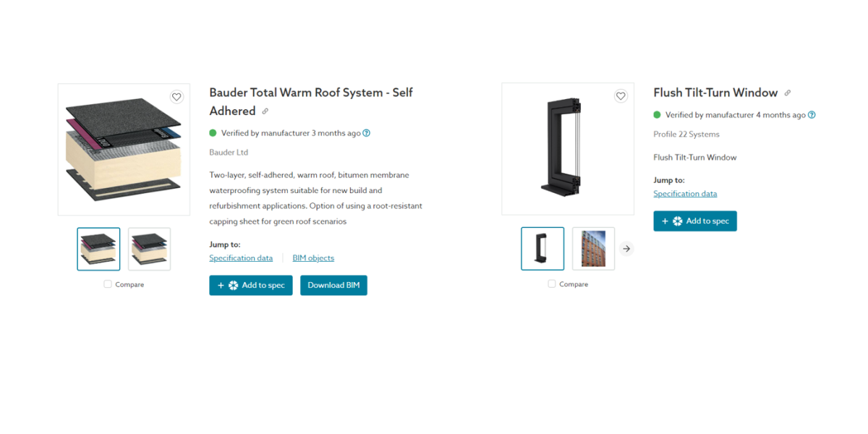The width and height of the screenshot is (868, 434).
Task: Select first Bauder roof thumbnail
Action: [x=98, y=249]
